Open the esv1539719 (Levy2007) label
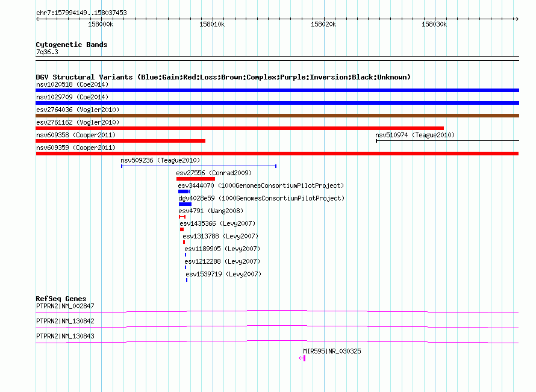536x392 pixels. click(x=223, y=274)
